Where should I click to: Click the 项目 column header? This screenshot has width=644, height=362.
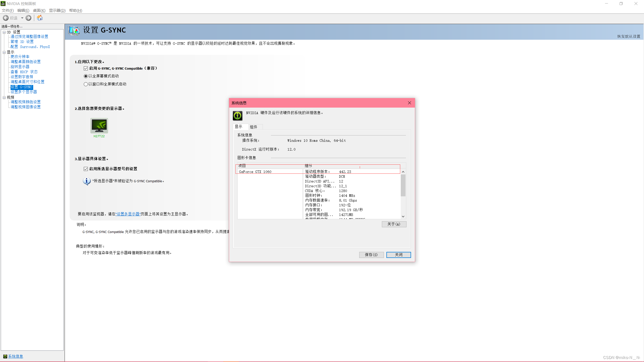[x=270, y=166]
